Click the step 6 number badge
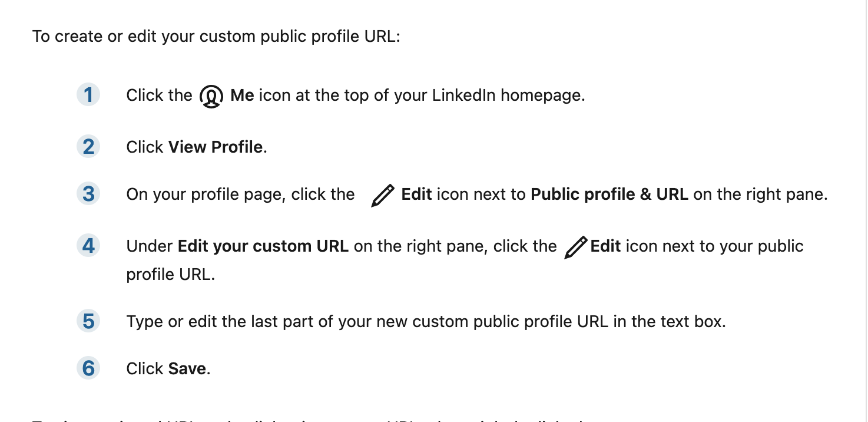The width and height of the screenshot is (868, 422). (x=88, y=368)
